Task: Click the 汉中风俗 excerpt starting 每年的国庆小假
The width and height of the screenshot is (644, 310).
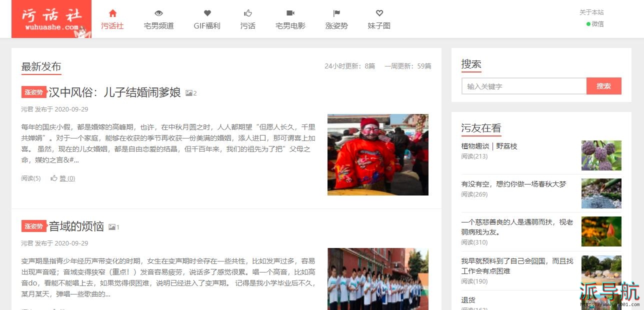Action: tap(168, 143)
